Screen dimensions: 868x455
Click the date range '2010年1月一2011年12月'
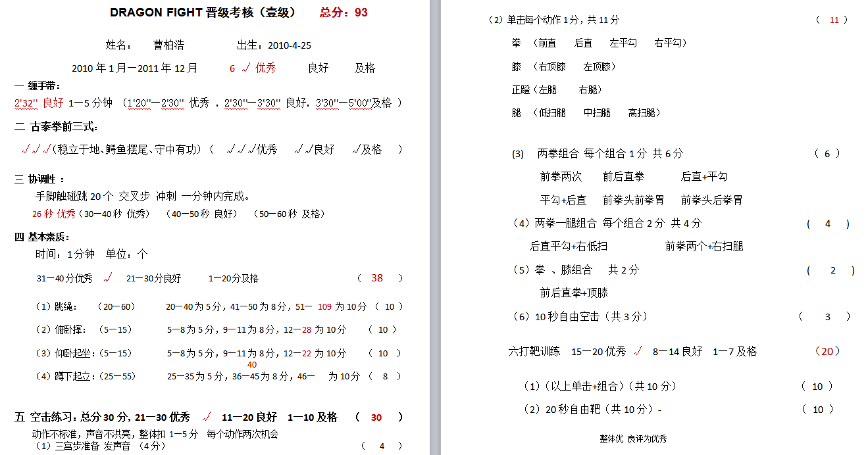(x=134, y=68)
